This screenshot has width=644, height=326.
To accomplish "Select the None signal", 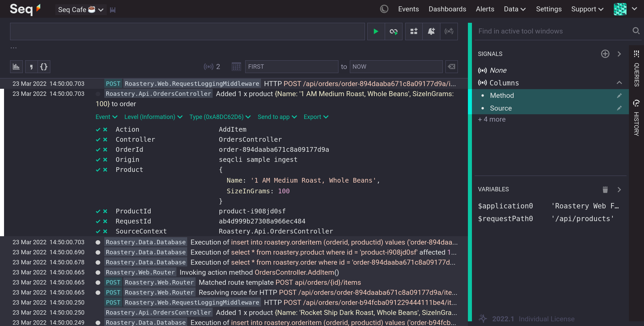I will (x=498, y=70).
